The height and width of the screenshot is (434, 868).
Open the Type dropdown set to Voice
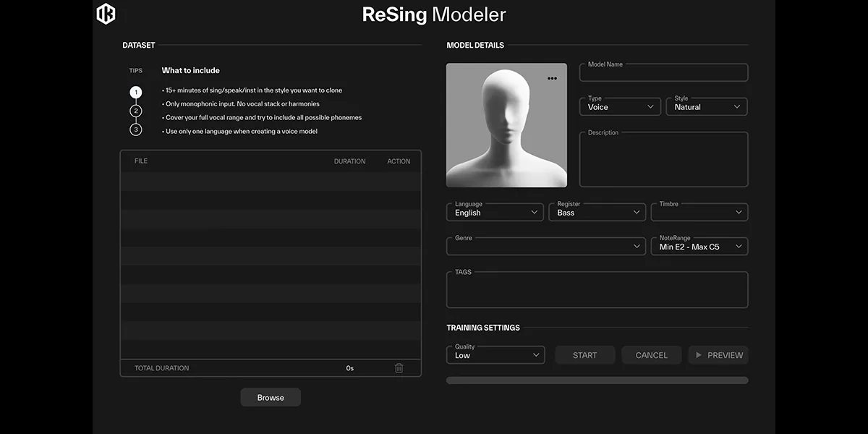620,107
